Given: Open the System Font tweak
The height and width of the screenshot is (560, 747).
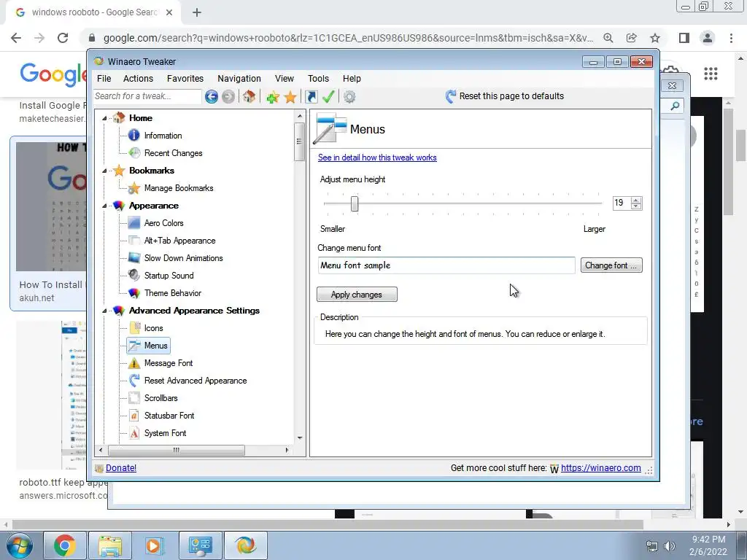Looking at the screenshot, I should coord(165,433).
